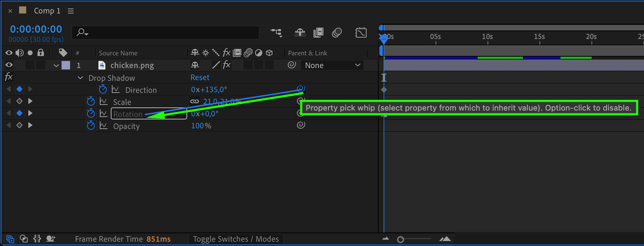Toggle the chicken.png effects fx switch

(x=226, y=65)
